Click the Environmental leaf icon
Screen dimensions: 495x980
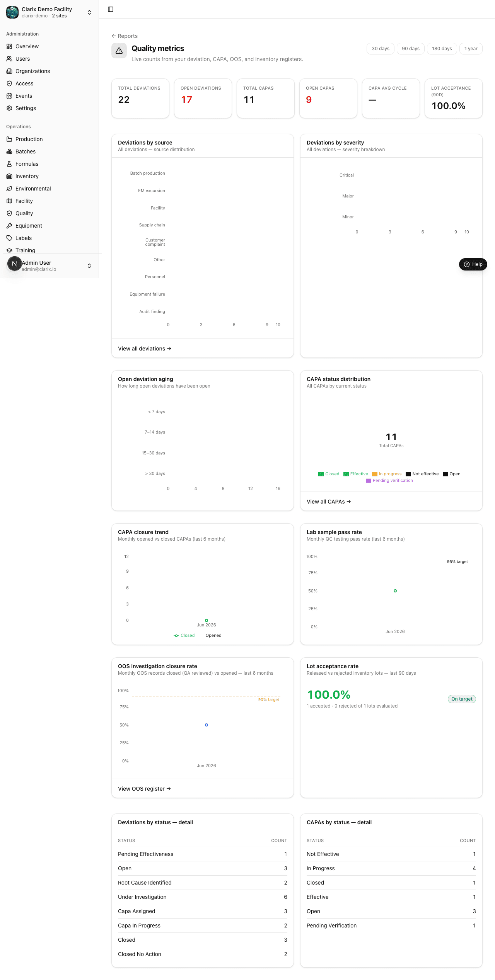[x=9, y=189]
